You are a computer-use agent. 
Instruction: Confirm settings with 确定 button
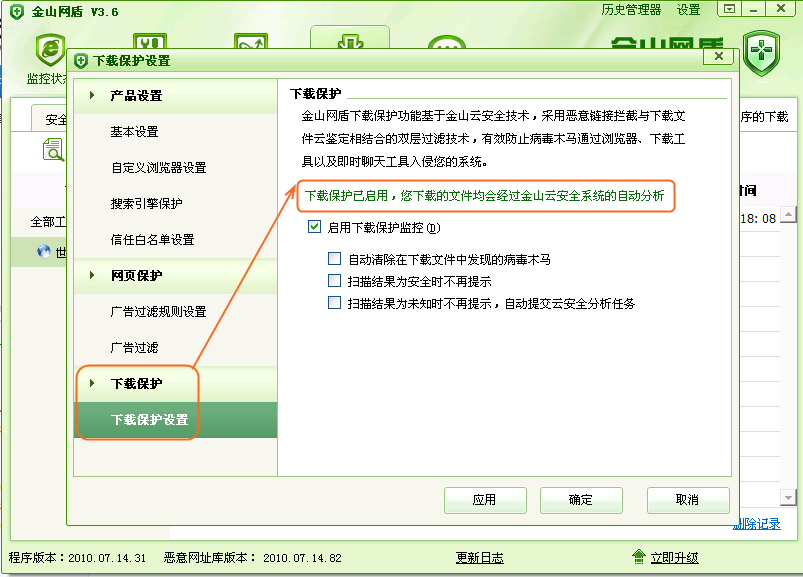tap(581, 500)
